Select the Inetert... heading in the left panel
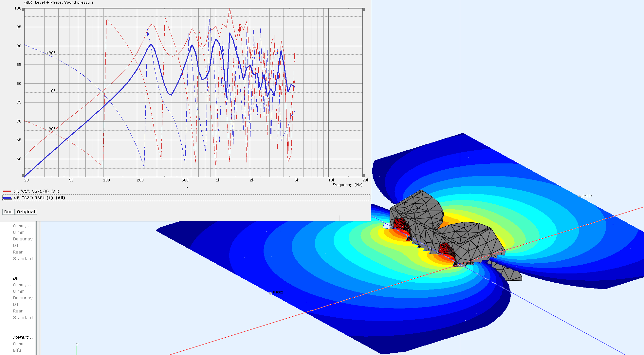The image size is (644, 355). point(23,337)
